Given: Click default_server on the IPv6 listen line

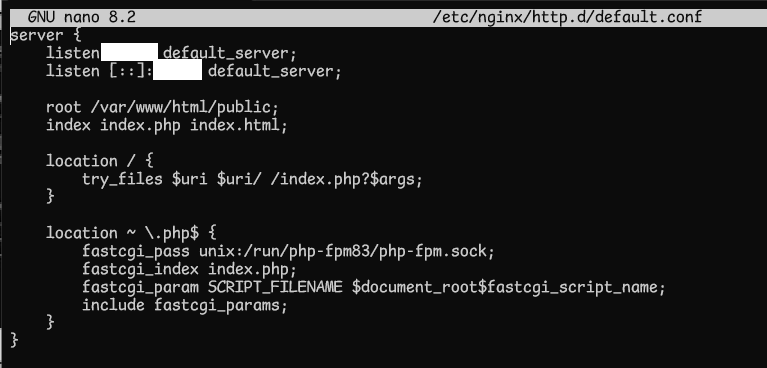Looking at the screenshot, I should 271,71.
